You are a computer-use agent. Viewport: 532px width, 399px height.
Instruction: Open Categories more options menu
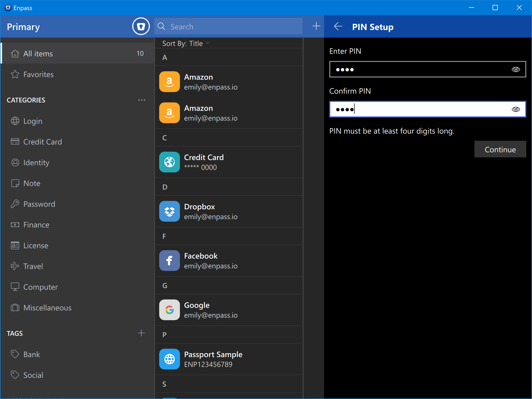coord(142,100)
